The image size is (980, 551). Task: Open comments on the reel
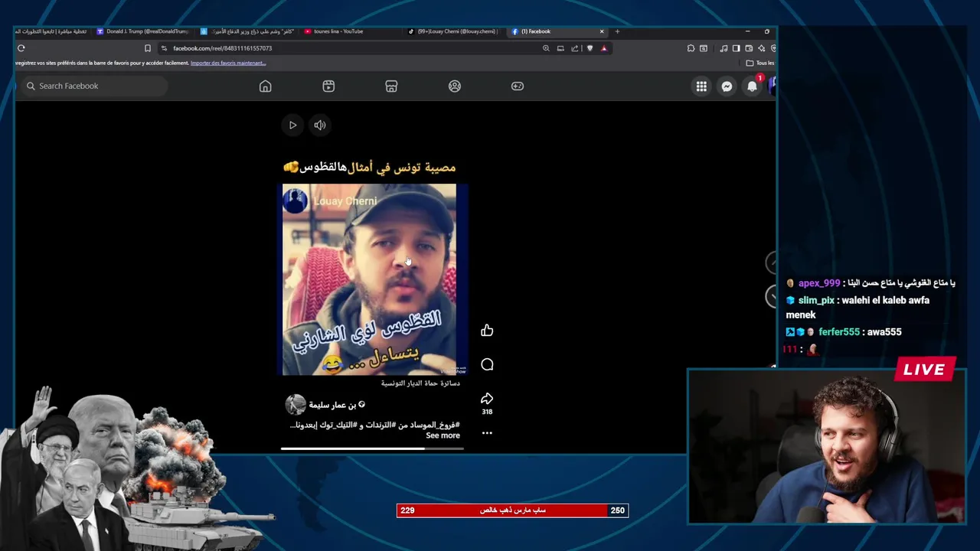click(x=487, y=364)
